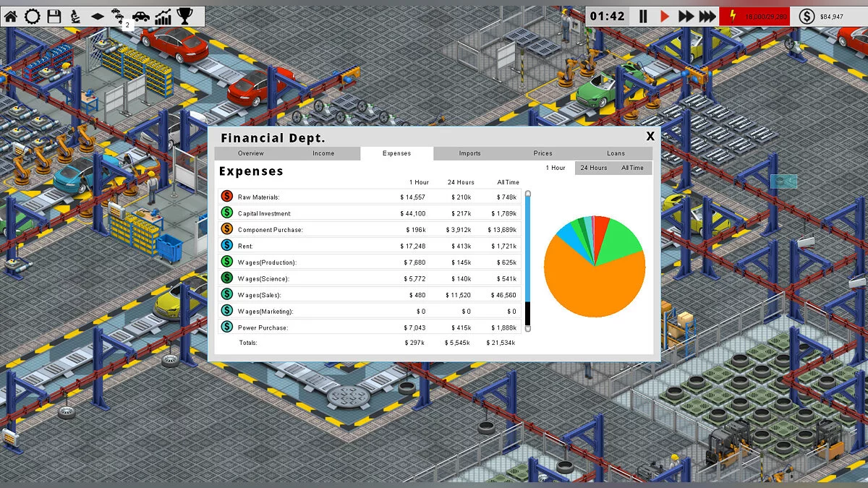Select the 1 Hour chart period
868x488 pixels.
click(556, 168)
